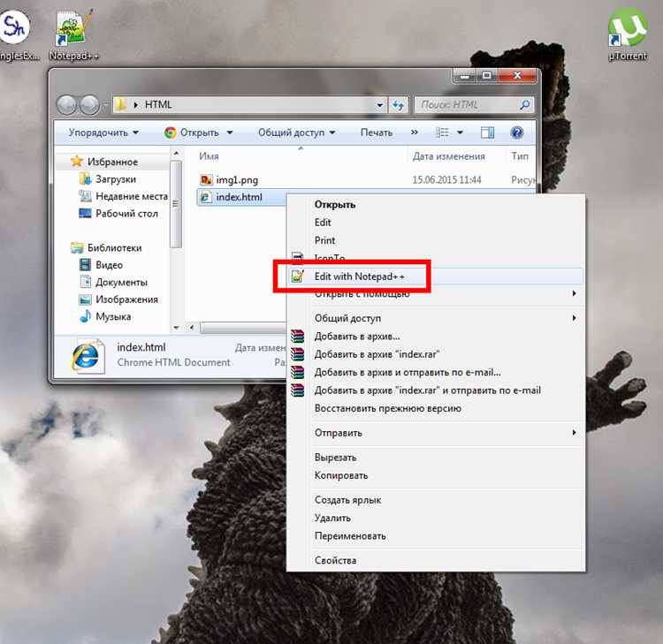Click the help question mark icon
The width and height of the screenshot is (663, 644).
coord(517,133)
